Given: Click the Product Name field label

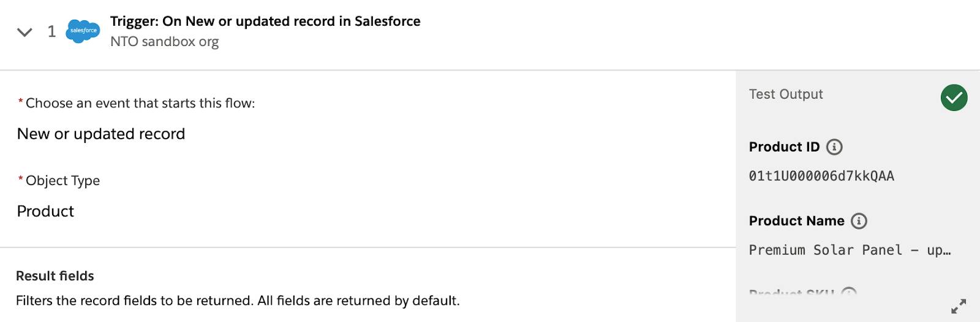Looking at the screenshot, I should point(796,221).
